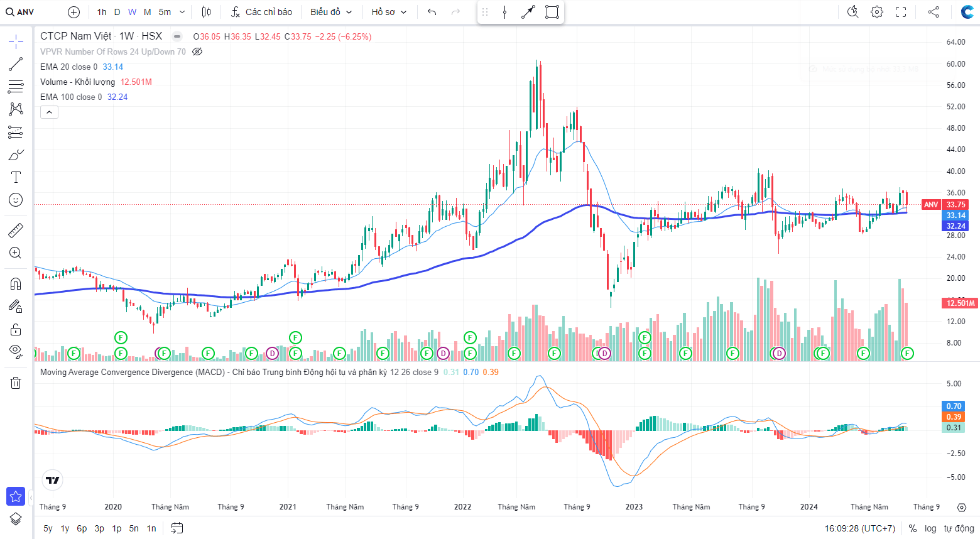Toggle percent scale mode
The image size is (980, 539).
tap(913, 528)
